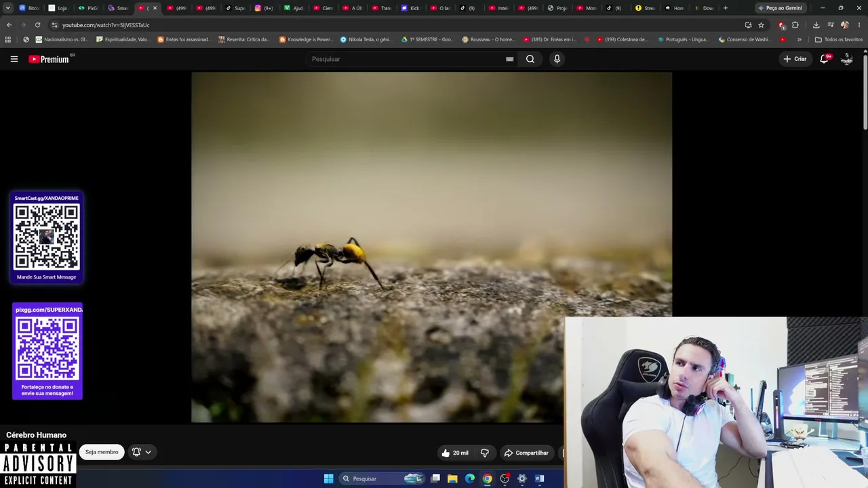Open Chrome three-dot menu
The image size is (868, 488).
click(x=859, y=25)
